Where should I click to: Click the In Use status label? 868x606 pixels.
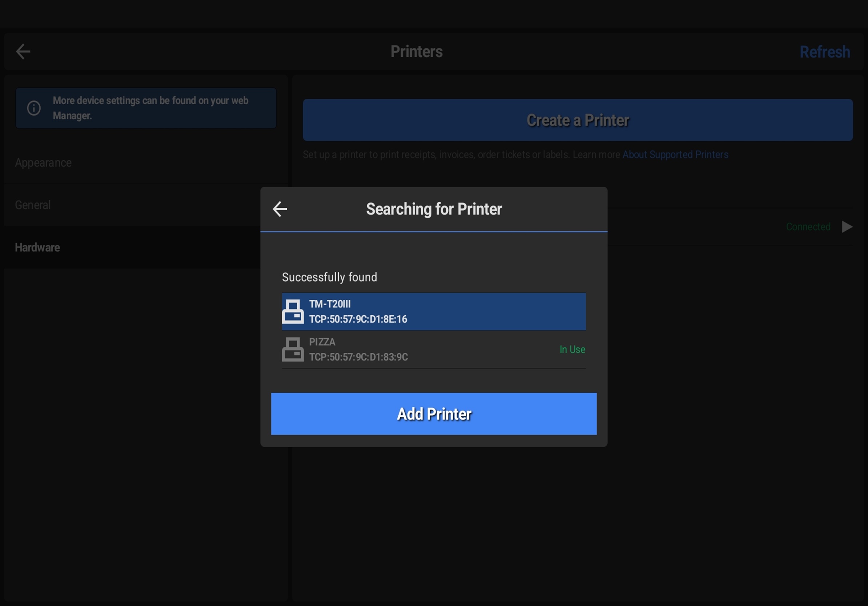pos(572,350)
